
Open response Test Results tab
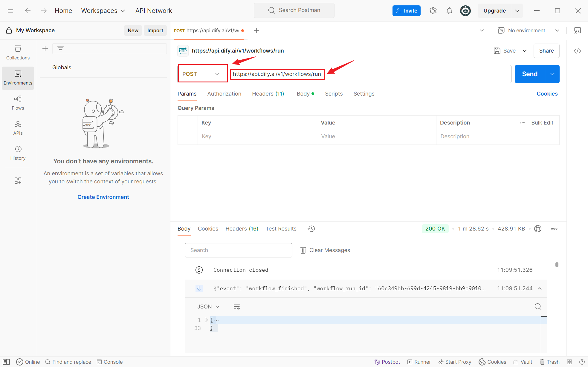click(x=281, y=229)
